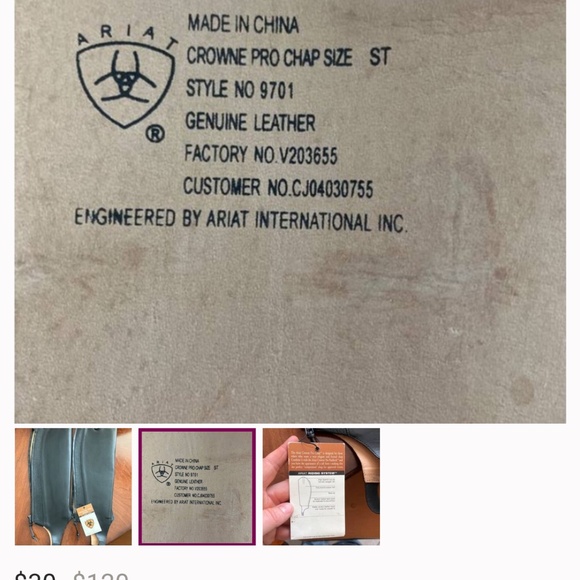Click the small Ariat logo in second thumbnail
This screenshot has width=580, height=580.
pos(162,472)
